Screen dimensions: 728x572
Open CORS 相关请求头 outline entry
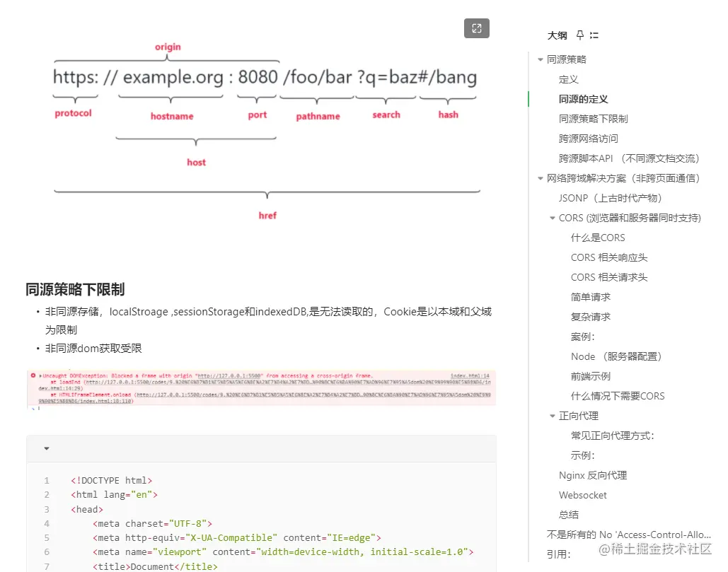pyautogui.click(x=609, y=277)
